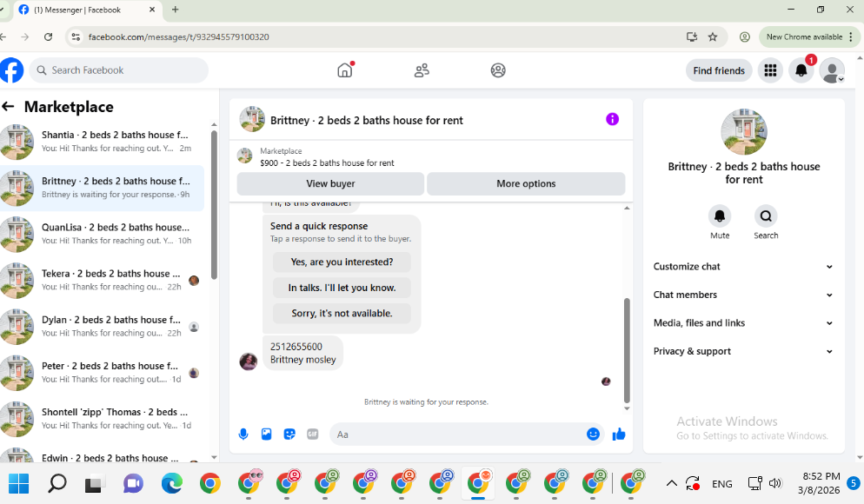The width and height of the screenshot is (864, 504).
Task: Open the notifications bell
Action: tap(801, 70)
